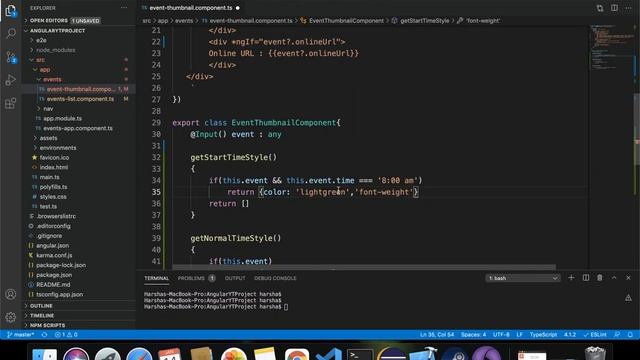Open Manage gear in activity bar
Viewport: 640px width, 360px height.
pyautogui.click(x=11, y=317)
